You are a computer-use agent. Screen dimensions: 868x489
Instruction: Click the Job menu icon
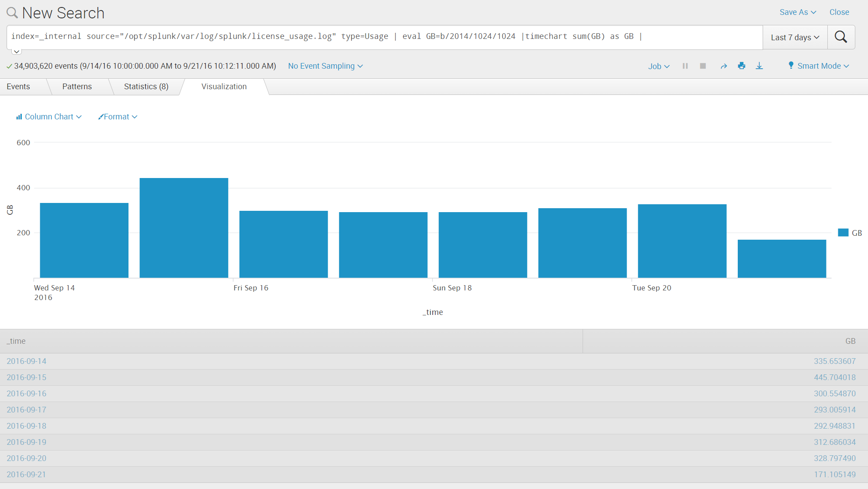pyautogui.click(x=658, y=66)
